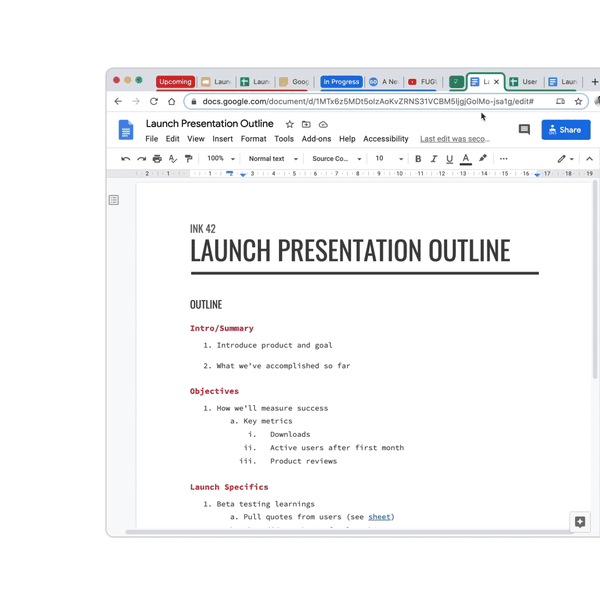Screen dimensions: 600x600
Task: Switch to the FUGI YouTube tab
Action: pyautogui.click(x=423, y=82)
